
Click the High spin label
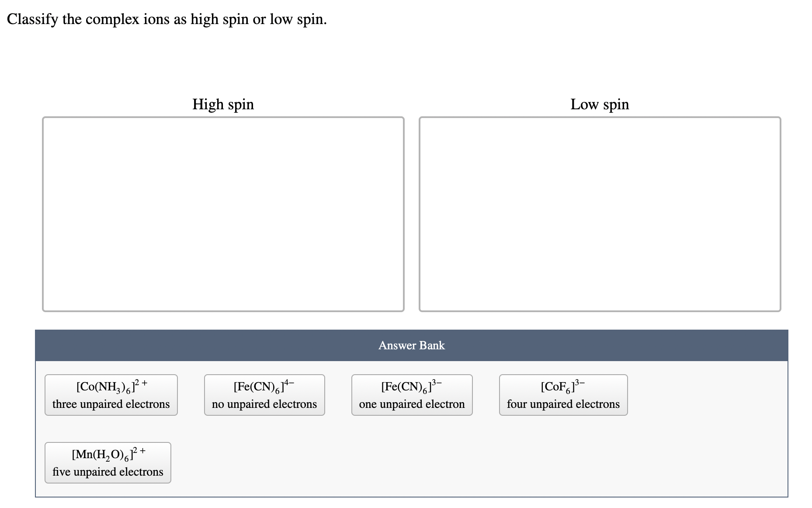pos(223,104)
